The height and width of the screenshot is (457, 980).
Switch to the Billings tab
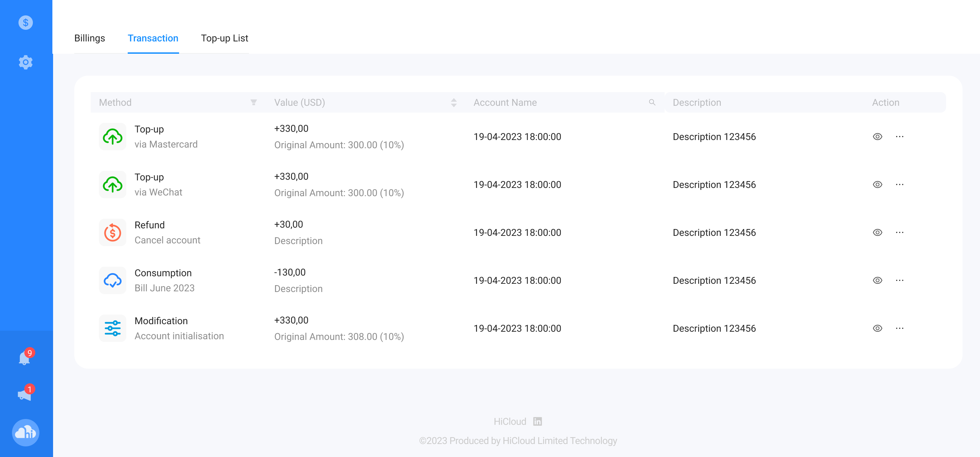[89, 38]
